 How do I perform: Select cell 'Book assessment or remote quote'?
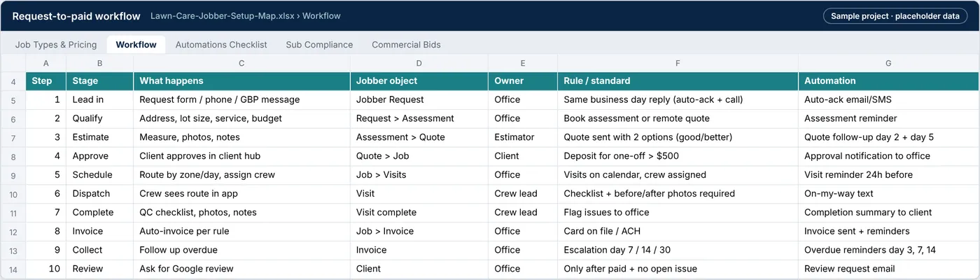[678, 119]
